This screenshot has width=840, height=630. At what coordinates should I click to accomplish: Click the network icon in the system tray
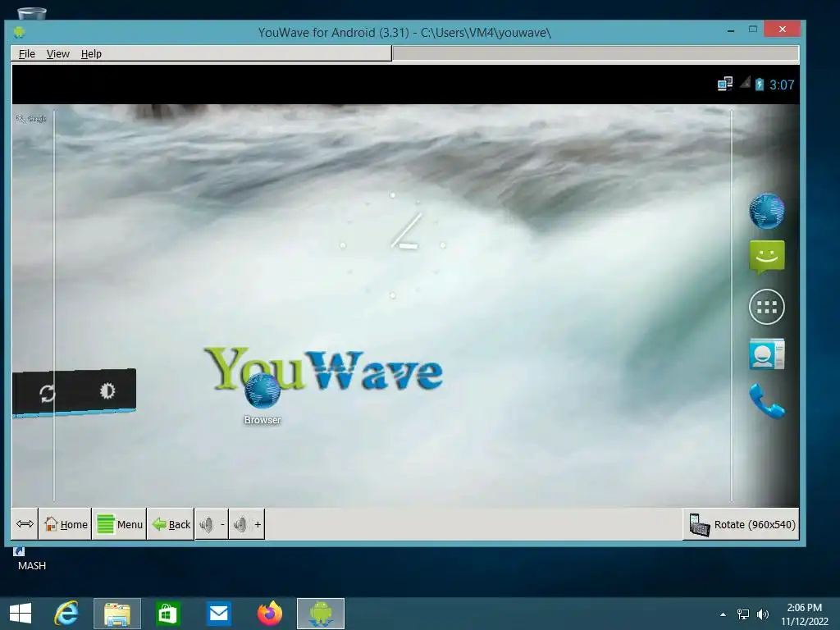click(743, 614)
